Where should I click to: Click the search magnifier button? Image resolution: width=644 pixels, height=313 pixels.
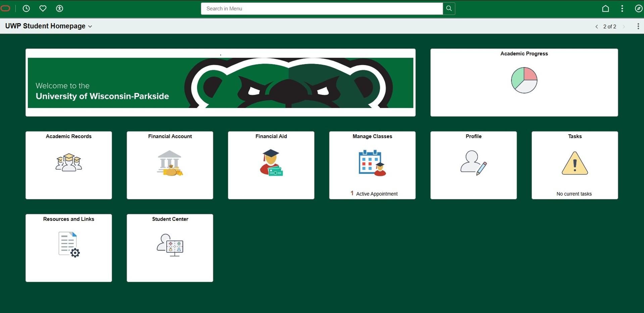(449, 8)
